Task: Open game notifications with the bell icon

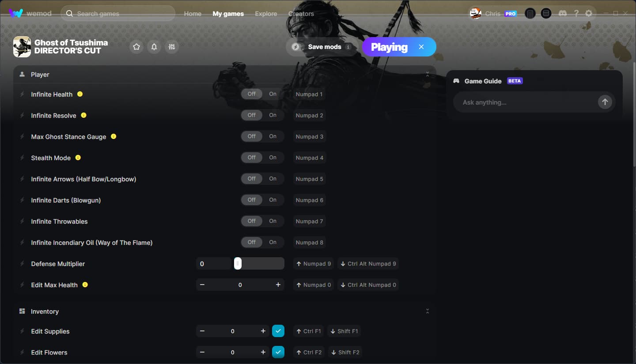Action: 154,46
